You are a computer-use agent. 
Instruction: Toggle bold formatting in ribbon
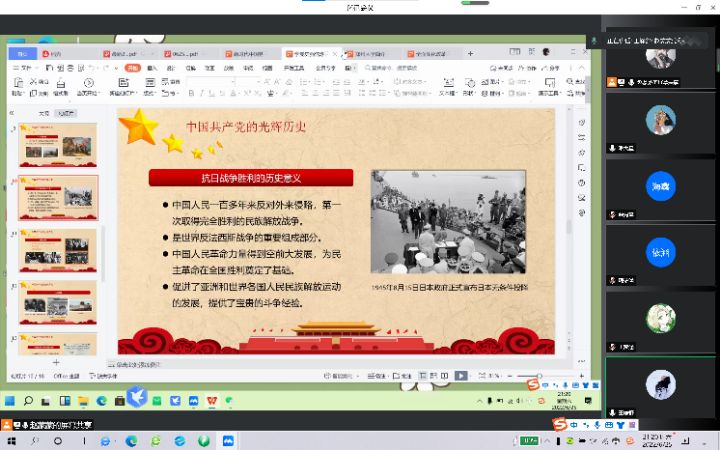pos(190,92)
